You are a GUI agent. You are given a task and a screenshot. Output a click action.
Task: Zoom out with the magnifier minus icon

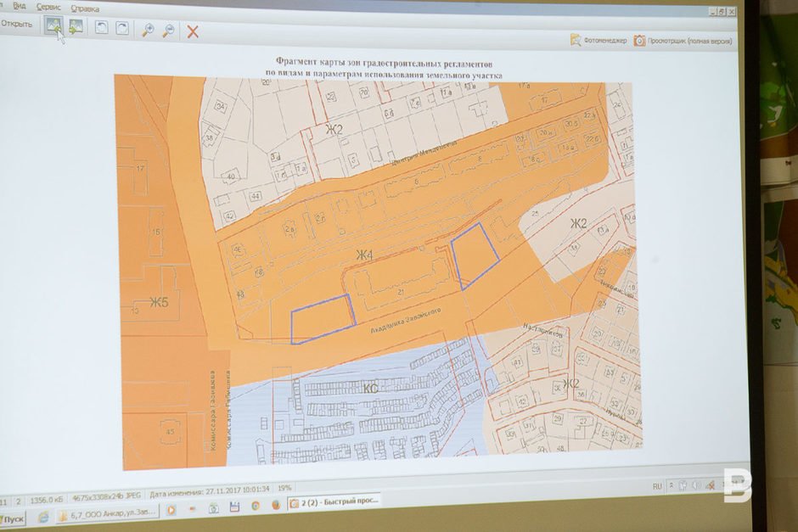point(169,30)
